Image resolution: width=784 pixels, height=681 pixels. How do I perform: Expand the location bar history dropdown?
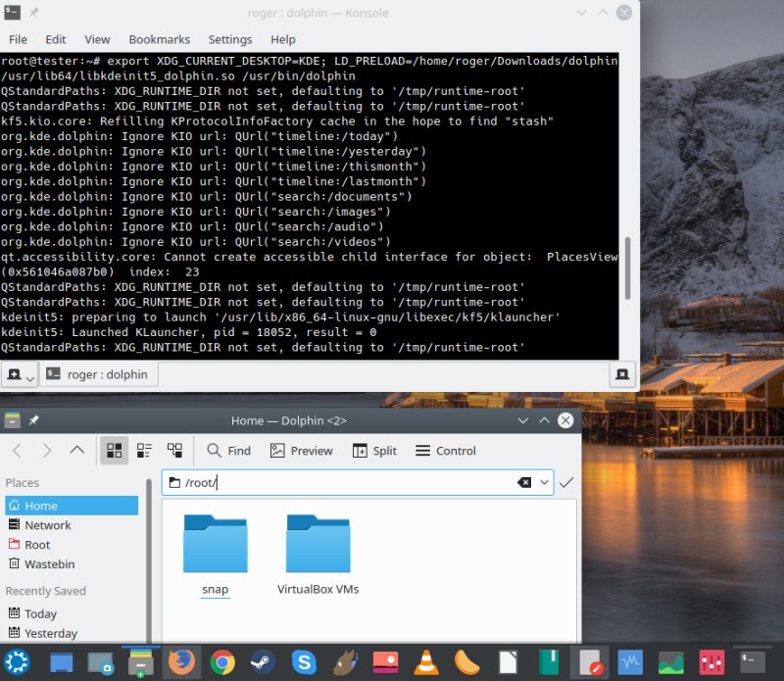(x=543, y=482)
